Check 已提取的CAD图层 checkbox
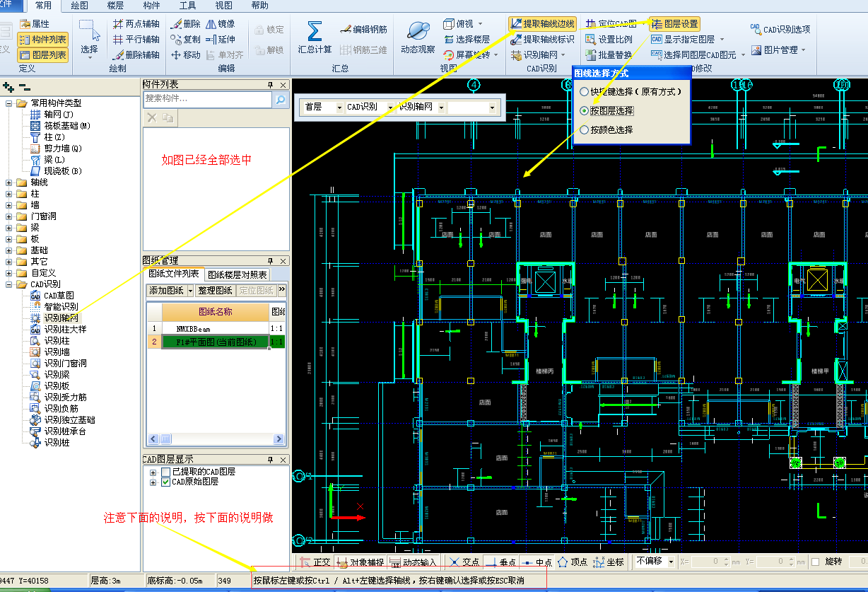The height and width of the screenshot is (592, 868). 165,472
